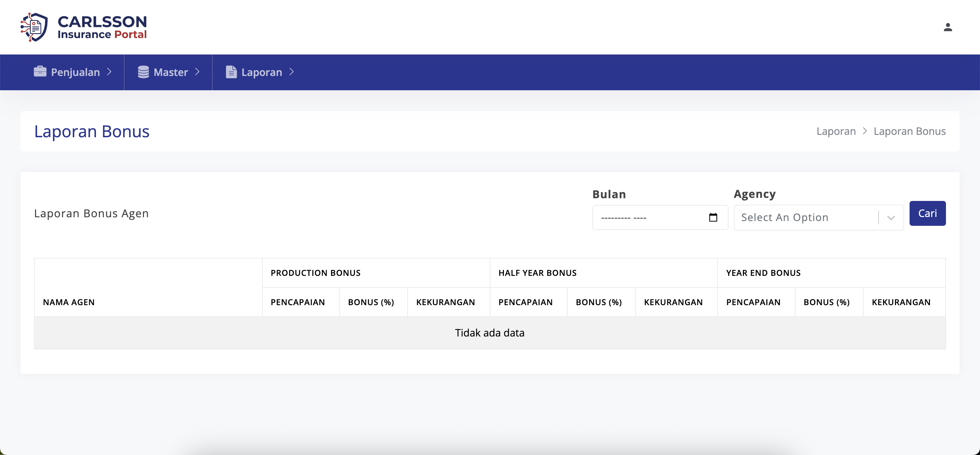Focus the Bulan month input field
The width and height of the screenshot is (980, 455).
tap(660, 217)
